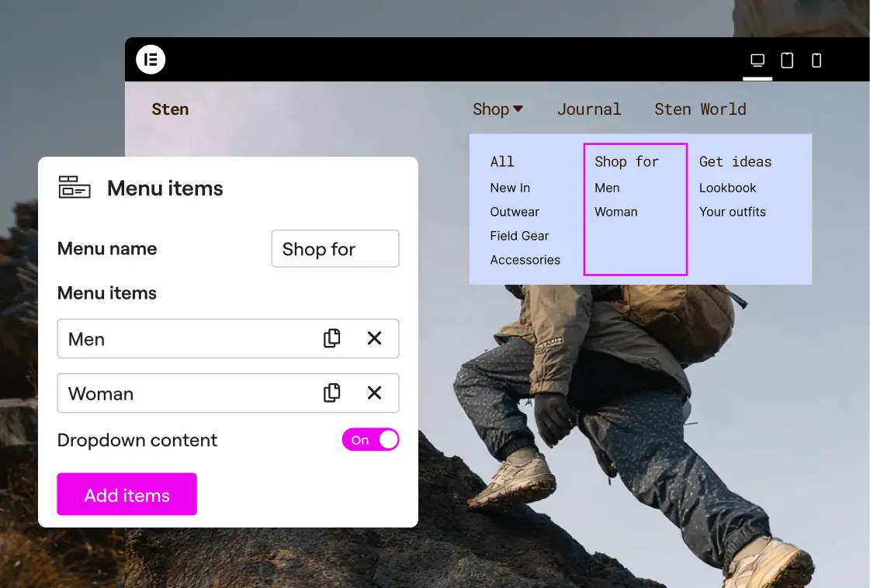This screenshot has height=588, width=870.
Task: Click the Add items button
Action: [x=127, y=495]
